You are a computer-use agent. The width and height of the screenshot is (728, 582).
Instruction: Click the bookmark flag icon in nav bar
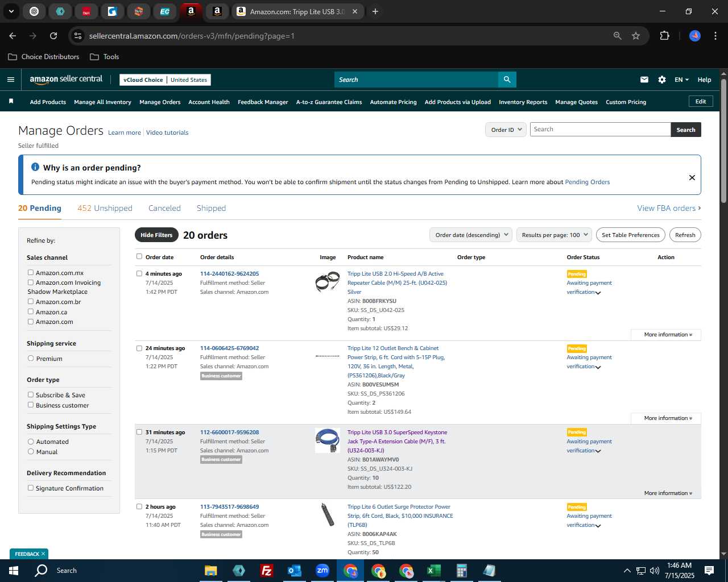point(11,101)
